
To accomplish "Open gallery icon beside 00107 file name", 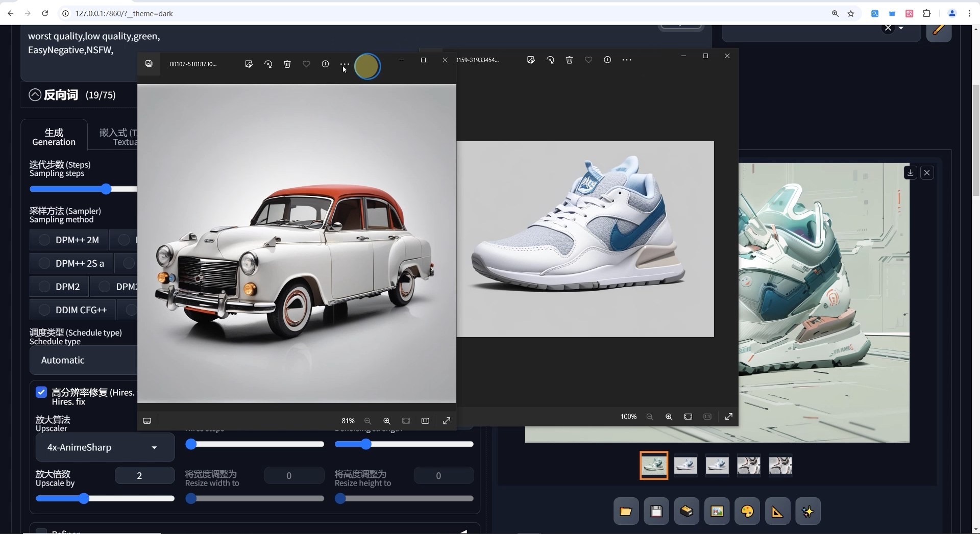I will coord(149,64).
